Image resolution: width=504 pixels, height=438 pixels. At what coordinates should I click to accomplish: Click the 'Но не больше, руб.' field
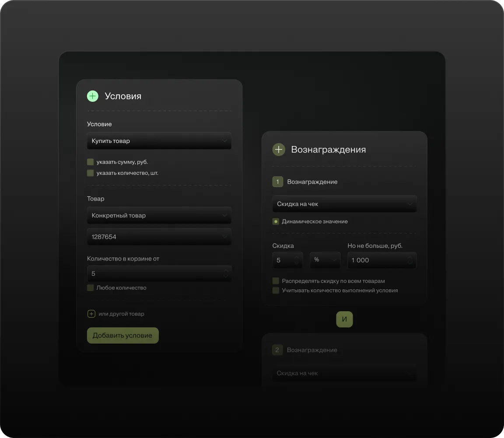coord(381,260)
